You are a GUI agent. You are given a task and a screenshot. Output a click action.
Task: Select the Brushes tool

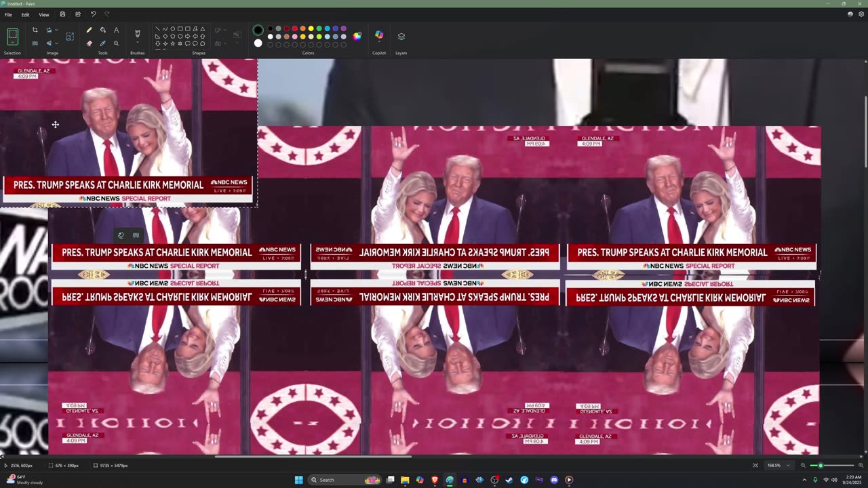138,33
